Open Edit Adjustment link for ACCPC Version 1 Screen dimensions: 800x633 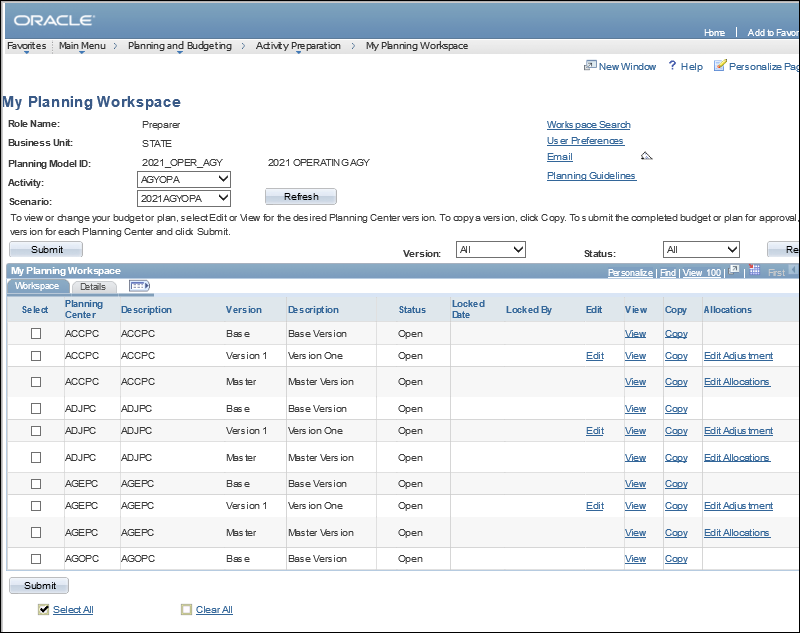(x=738, y=356)
